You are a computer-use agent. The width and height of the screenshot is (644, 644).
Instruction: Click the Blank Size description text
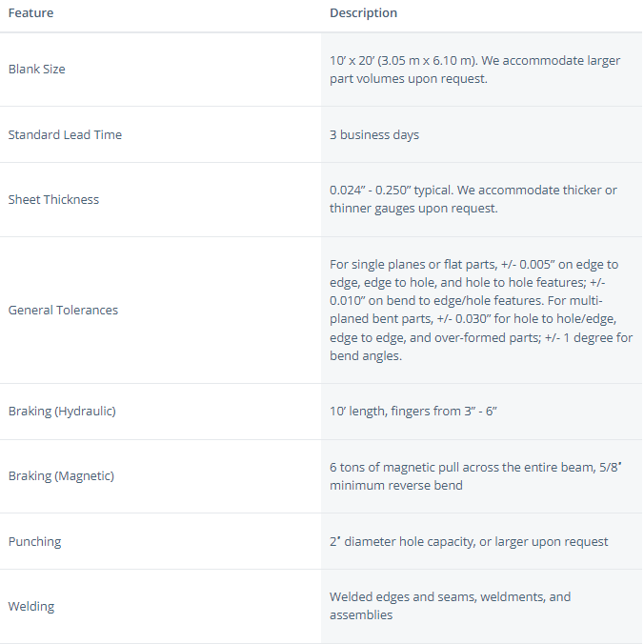pos(474,70)
